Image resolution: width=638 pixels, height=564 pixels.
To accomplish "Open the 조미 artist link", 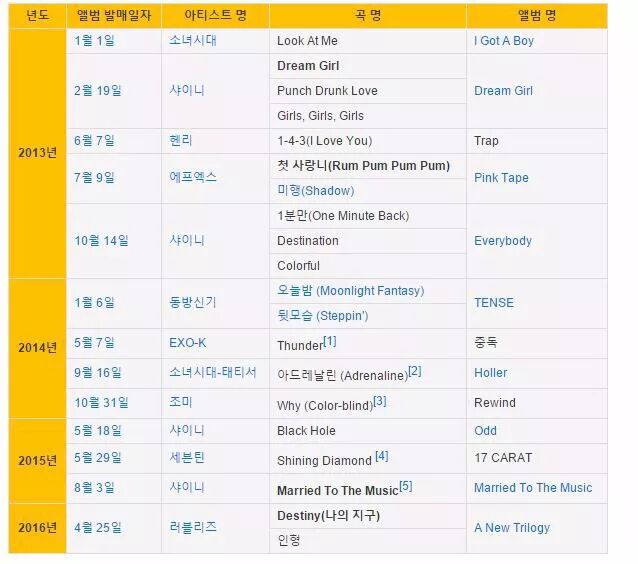I will click(181, 402).
